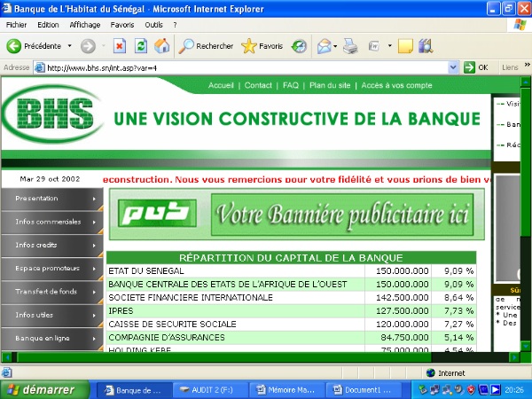Click the Internet zone status bar entry
Screen dimensions: 532x399
click(445, 373)
